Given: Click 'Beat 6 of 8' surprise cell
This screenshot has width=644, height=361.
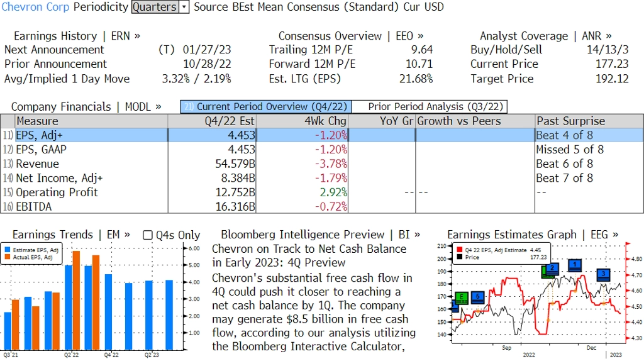Looking at the screenshot, I should (564, 164).
